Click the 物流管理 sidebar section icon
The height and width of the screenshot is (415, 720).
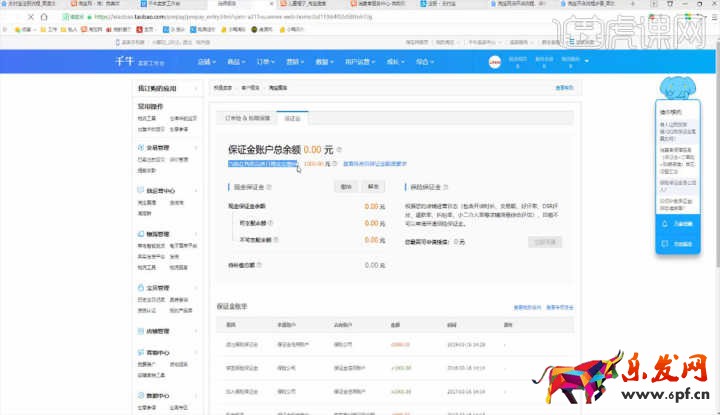point(139,233)
